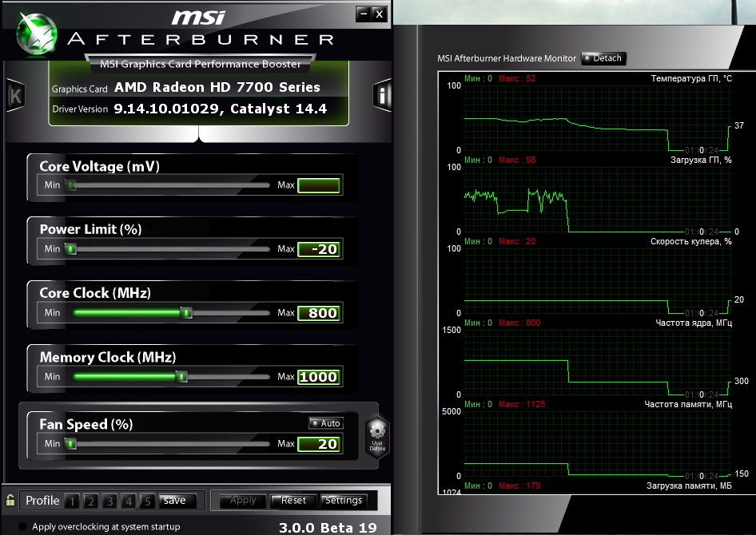Click the Memory Clock value field showing 1000

click(x=319, y=377)
